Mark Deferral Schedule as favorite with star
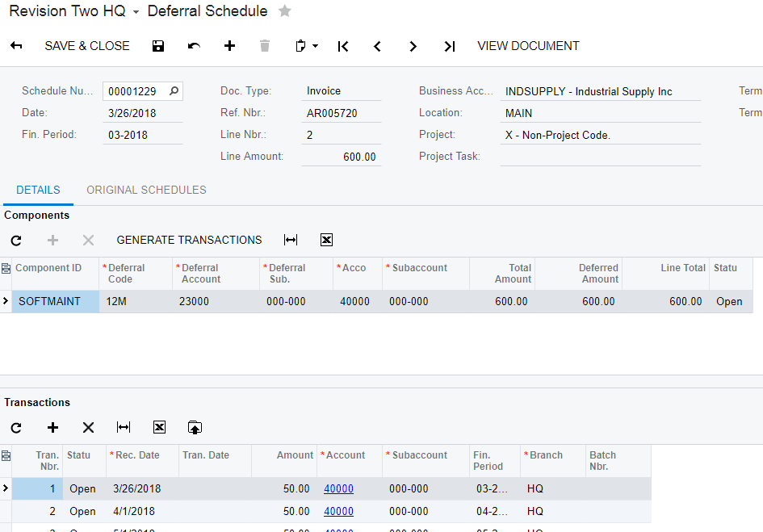Image resolution: width=763 pixels, height=532 pixels. coord(285,10)
